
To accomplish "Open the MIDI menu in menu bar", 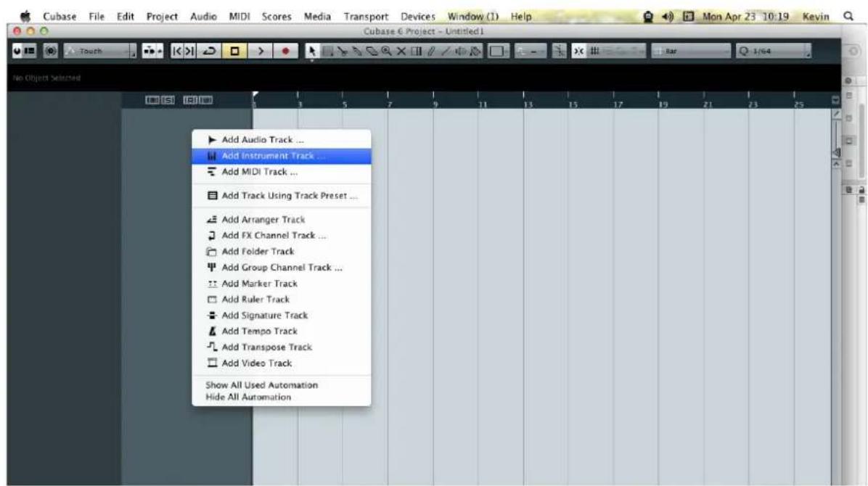I will [x=239, y=16].
